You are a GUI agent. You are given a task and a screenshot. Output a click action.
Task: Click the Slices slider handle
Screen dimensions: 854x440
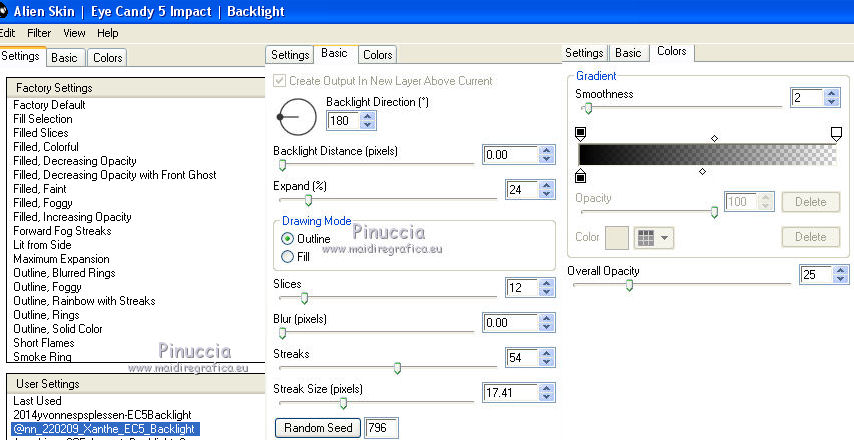[304, 298]
